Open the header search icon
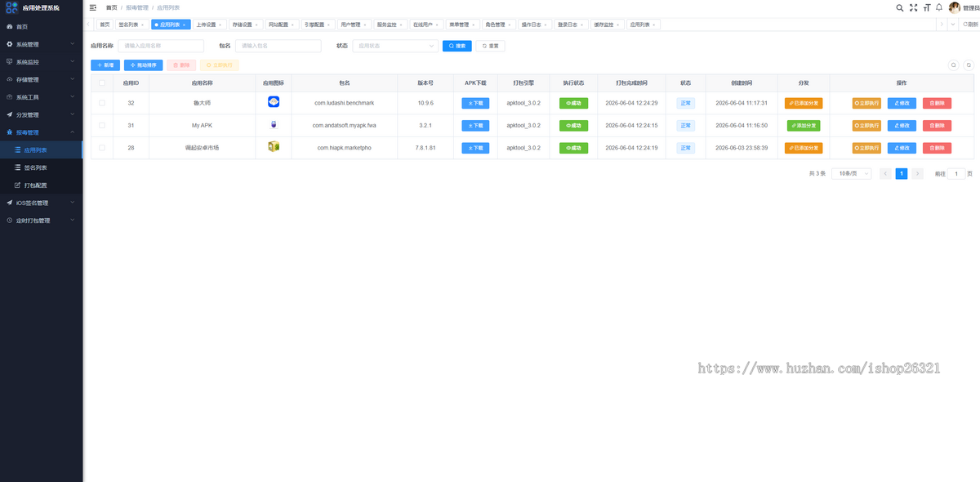The image size is (980, 482). 900,7
